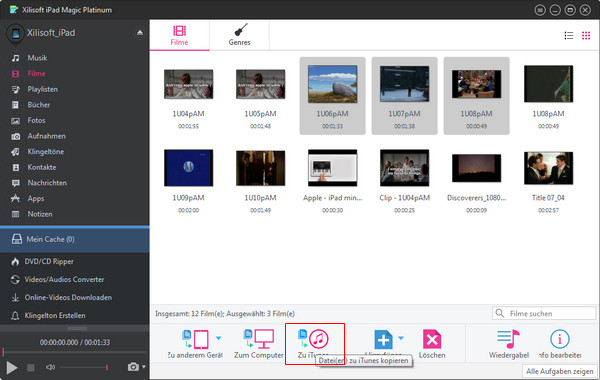Select Mein Cache (0)
600x380 pixels.
75,240
